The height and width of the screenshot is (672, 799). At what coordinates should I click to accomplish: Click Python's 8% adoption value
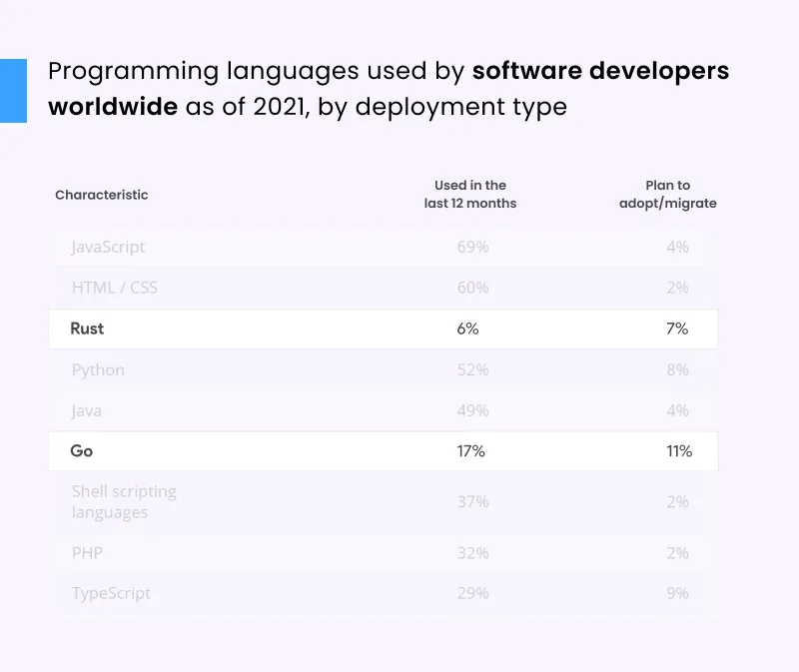click(x=678, y=369)
